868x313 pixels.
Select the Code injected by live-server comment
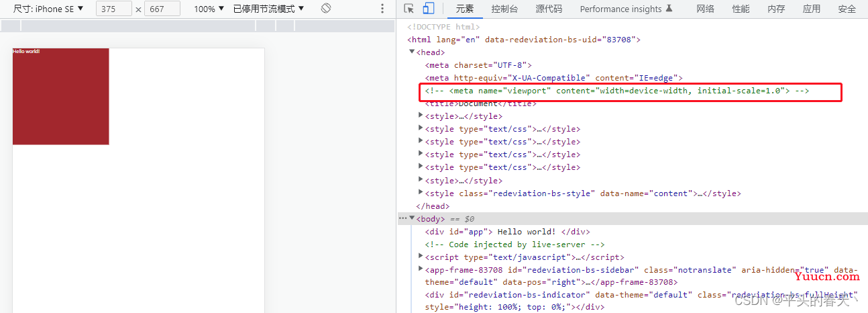tap(514, 244)
